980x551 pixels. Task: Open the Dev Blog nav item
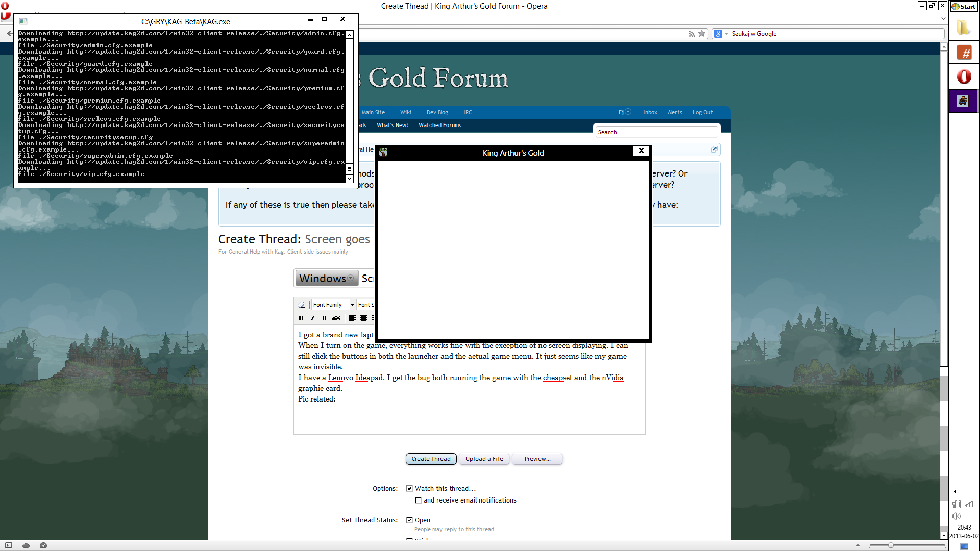point(437,112)
